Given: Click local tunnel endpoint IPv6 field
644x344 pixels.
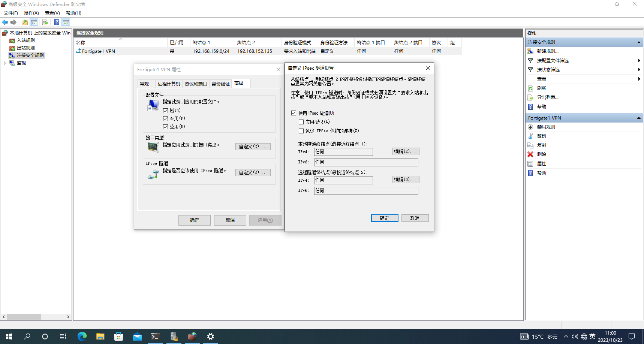Looking at the screenshot, I should click(366, 162).
